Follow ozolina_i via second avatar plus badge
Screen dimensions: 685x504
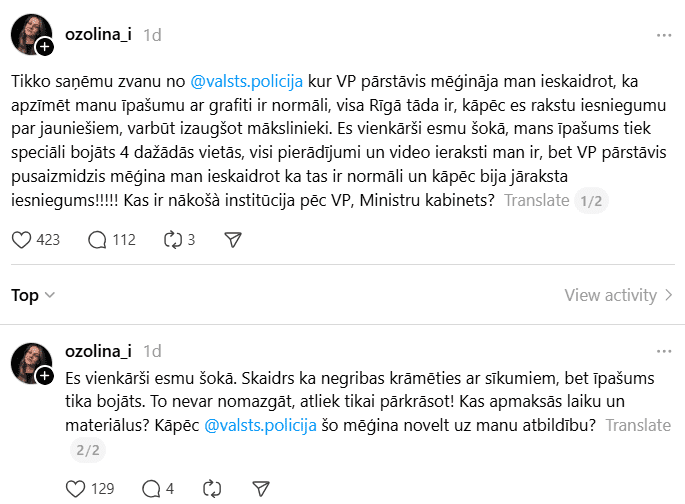[x=45, y=375]
